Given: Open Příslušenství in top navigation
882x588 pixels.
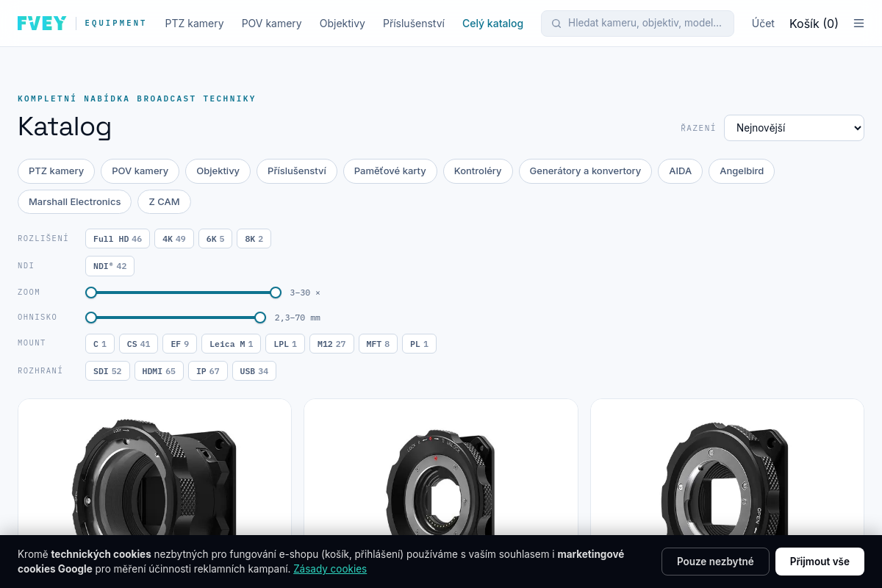Looking at the screenshot, I should [x=414, y=24].
